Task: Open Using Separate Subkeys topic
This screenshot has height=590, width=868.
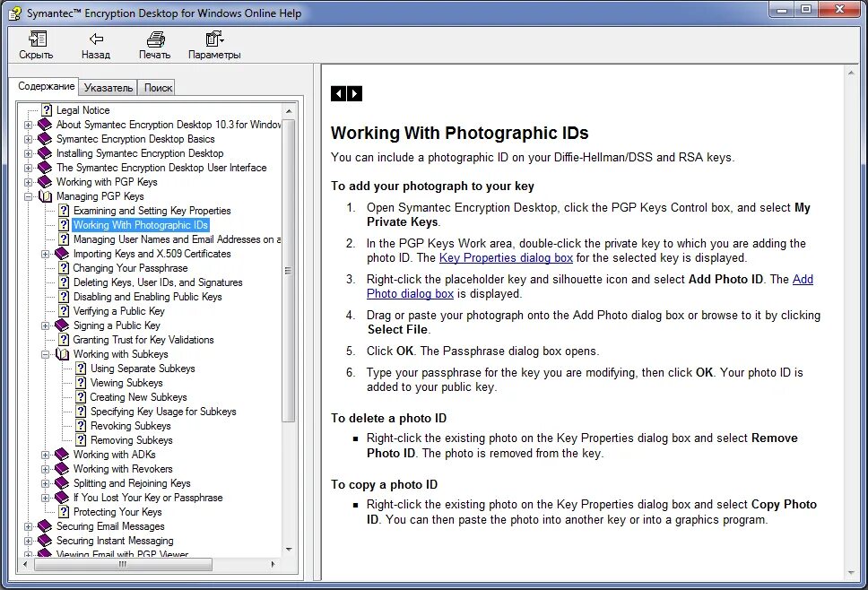Action: tap(143, 369)
